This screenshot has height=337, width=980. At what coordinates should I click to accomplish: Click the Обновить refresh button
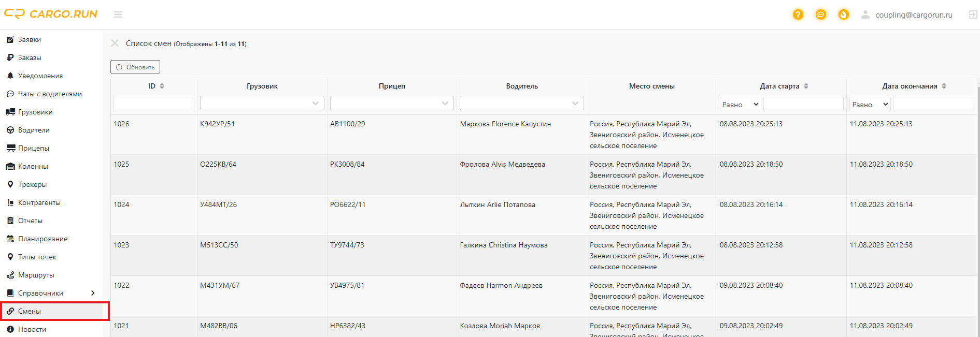point(135,67)
